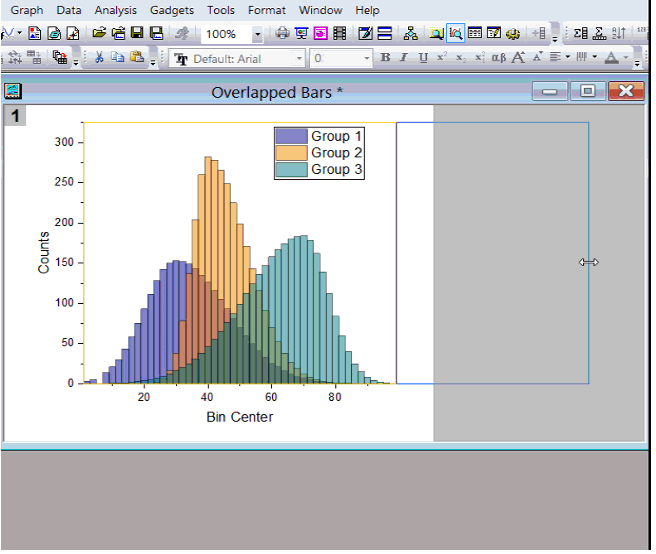656x554 pixels.
Task: Click the open template icon
Action: (x=119, y=33)
